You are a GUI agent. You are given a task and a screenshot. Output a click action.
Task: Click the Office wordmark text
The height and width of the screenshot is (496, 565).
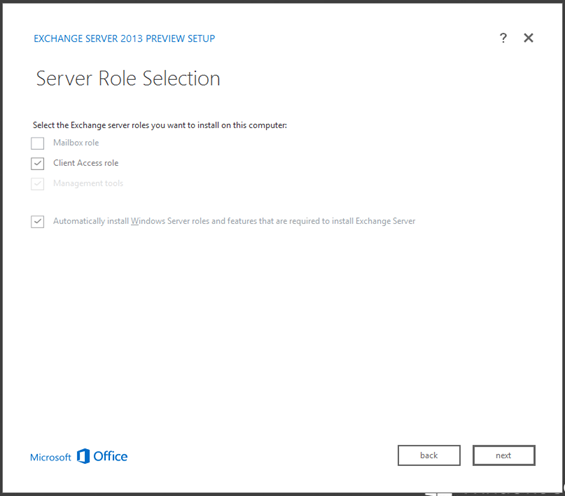tap(110, 456)
